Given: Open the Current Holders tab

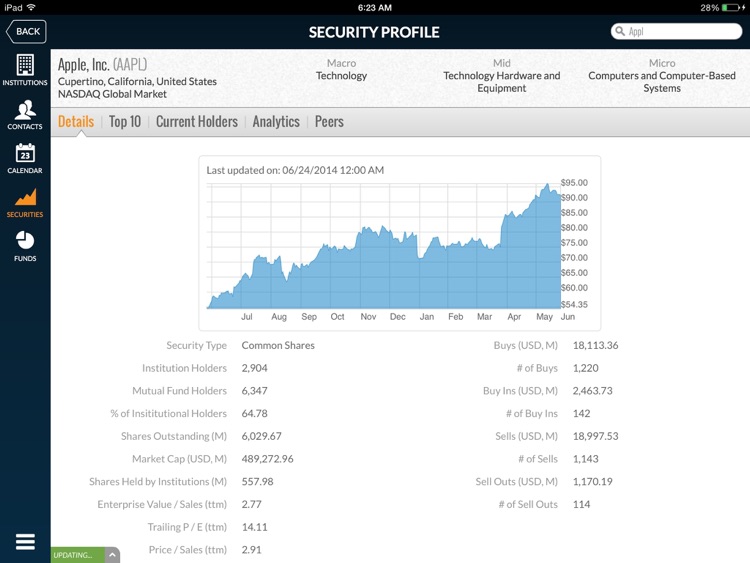Looking at the screenshot, I should pos(197,122).
